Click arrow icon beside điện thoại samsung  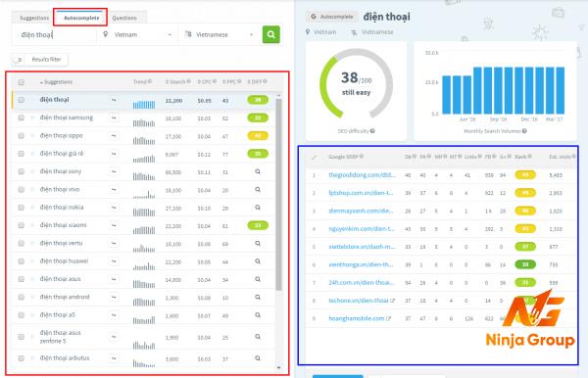(114, 118)
